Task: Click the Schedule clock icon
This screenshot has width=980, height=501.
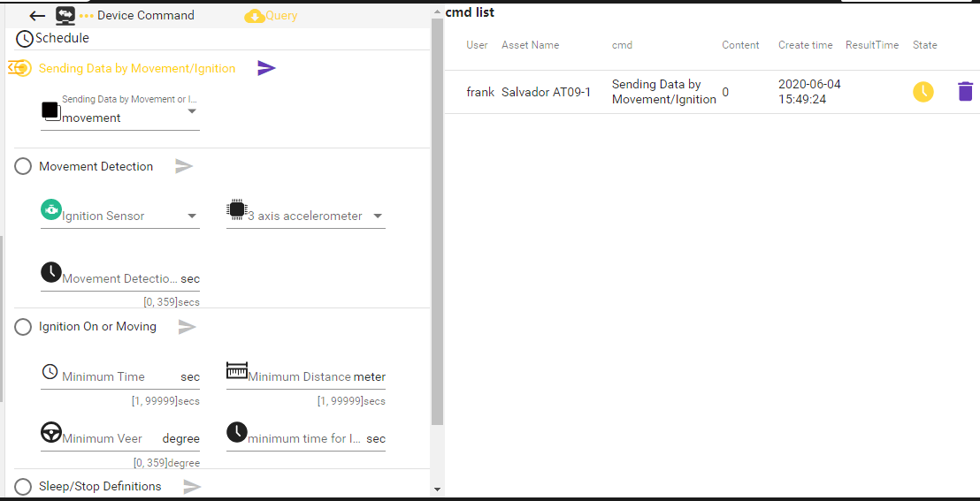Action: pyautogui.click(x=25, y=38)
